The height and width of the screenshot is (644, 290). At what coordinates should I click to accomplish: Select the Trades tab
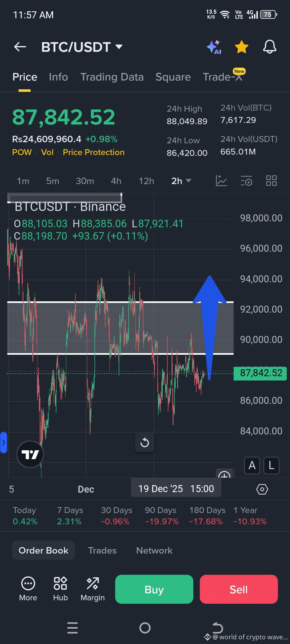(x=102, y=550)
